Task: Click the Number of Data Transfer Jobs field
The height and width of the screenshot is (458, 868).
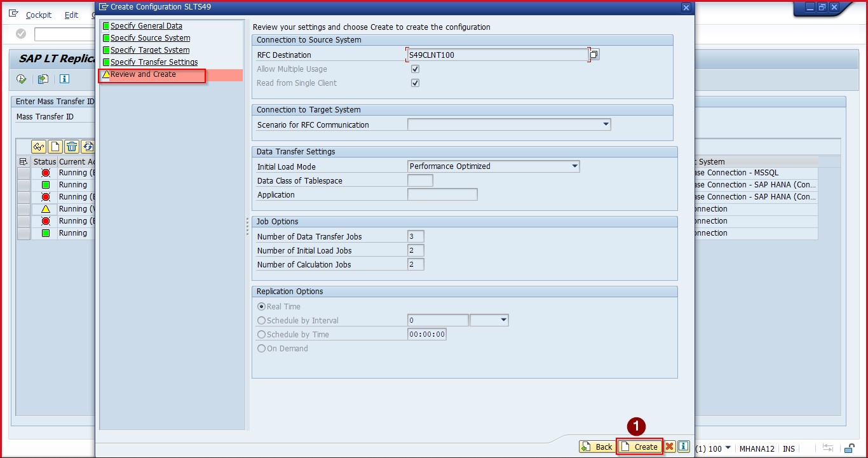Action: pos(416,237)
